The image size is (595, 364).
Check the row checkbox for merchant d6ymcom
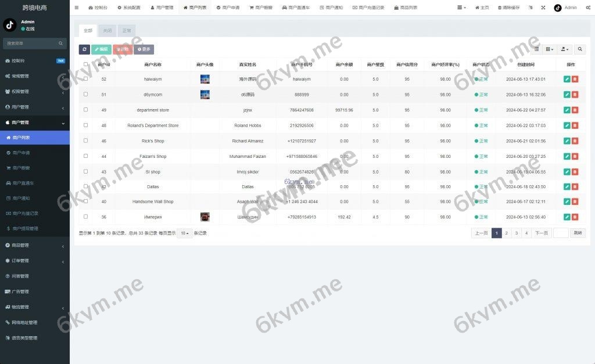point(85,95)
